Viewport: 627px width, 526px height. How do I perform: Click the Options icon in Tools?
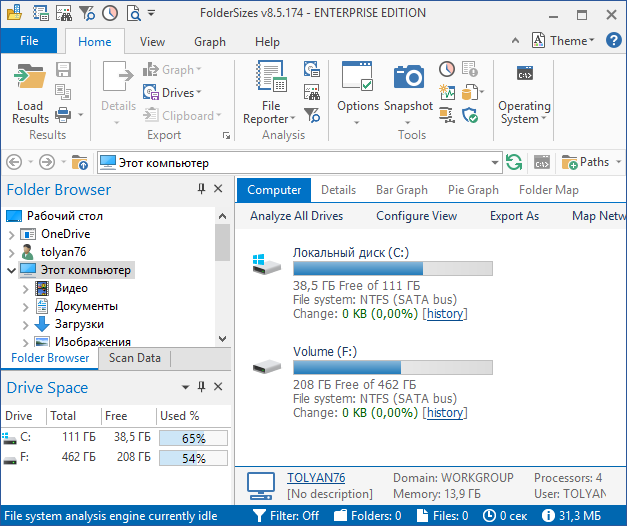coord(357,77)
